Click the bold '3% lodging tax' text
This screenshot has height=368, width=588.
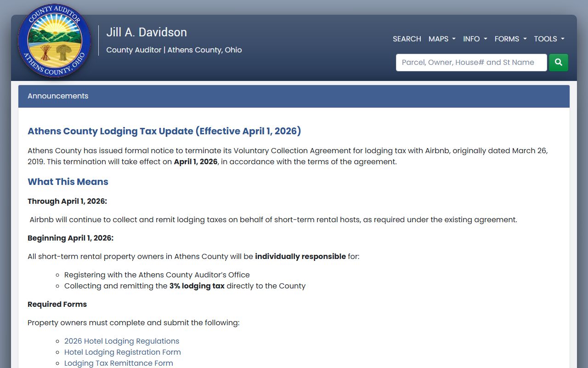[197, 286]
